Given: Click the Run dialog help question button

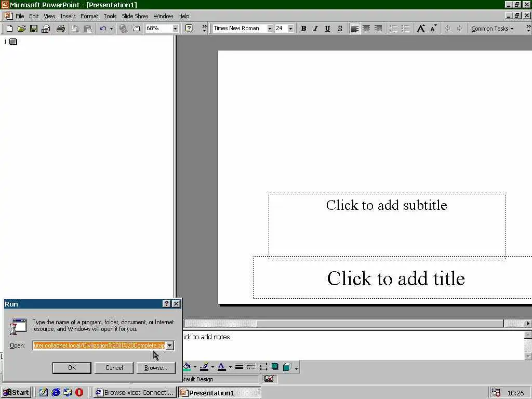Looking at the screenshot, I should pyautogui.click(x=167, y=303).
